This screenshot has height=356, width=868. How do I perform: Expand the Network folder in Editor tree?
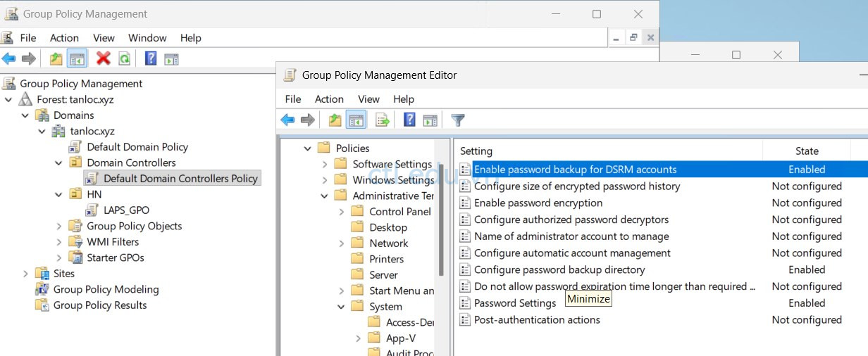click(342, 243)
